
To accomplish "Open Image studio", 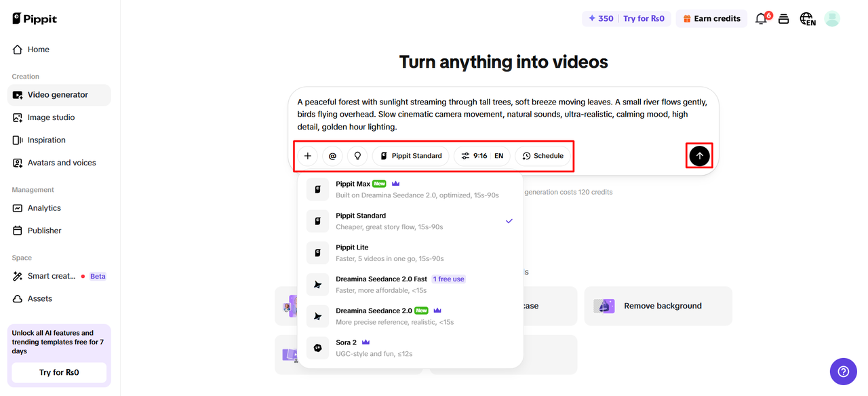I will point(59,117).
